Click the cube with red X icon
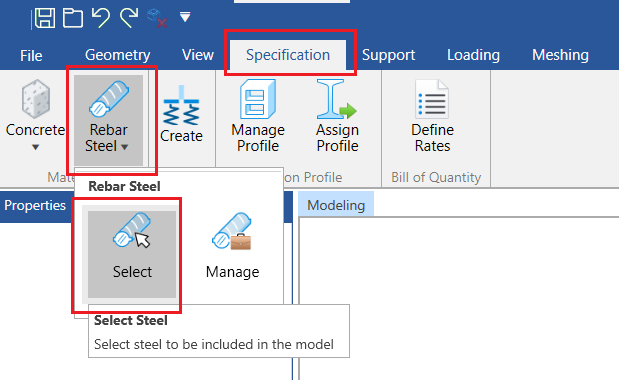Viewport: 619px width, 380px height. (157, 19)
